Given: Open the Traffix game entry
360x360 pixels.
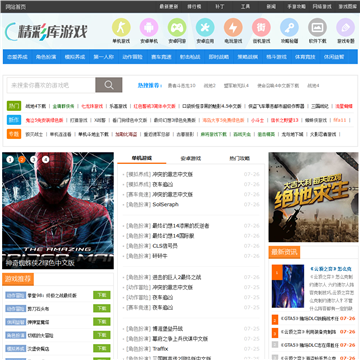Looking at the screenshot, I should tap(160, 349).
